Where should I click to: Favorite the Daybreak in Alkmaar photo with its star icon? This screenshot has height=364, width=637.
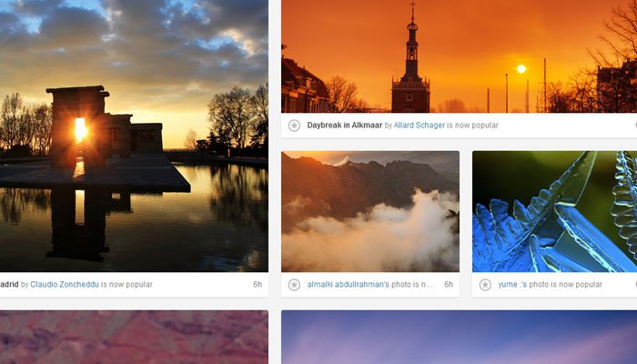294,126
